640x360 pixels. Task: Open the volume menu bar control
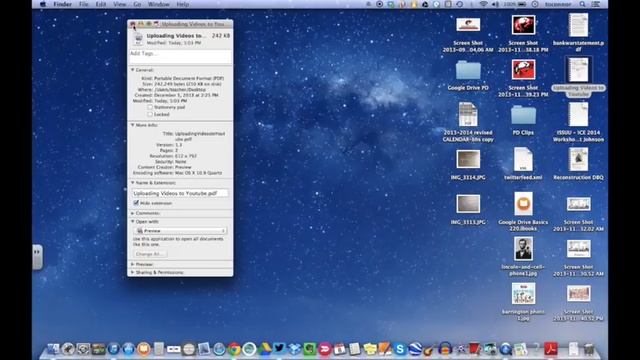tap(495, 4)
